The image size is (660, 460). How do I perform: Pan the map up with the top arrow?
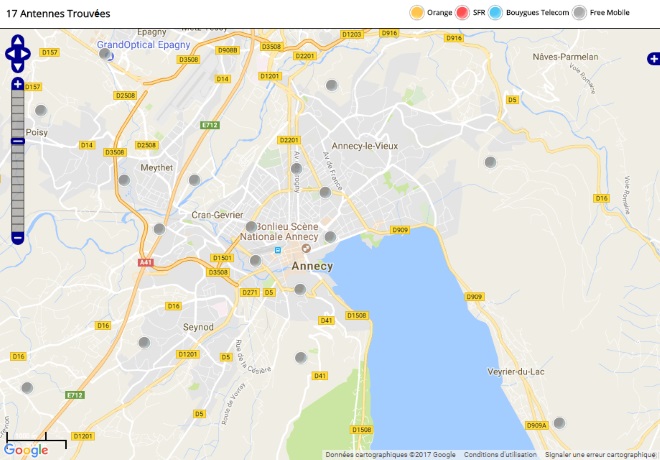point(18,41)
